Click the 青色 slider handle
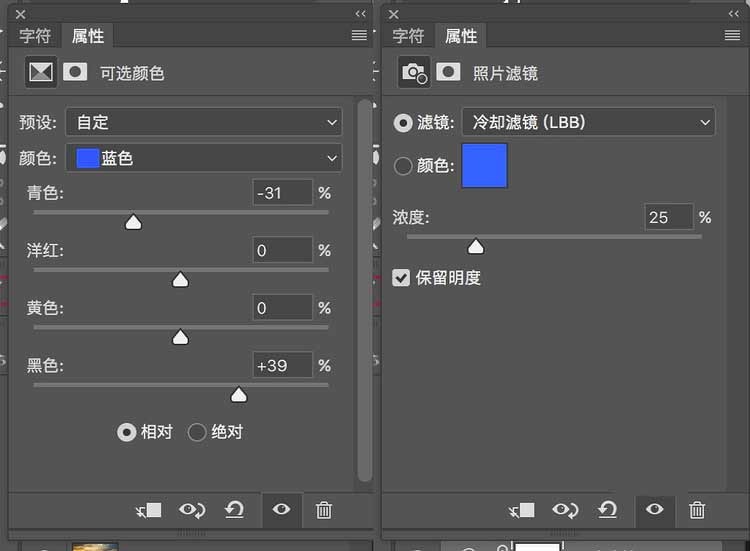The width and height of the screenshot is (750, 551). tap(133, 222)
